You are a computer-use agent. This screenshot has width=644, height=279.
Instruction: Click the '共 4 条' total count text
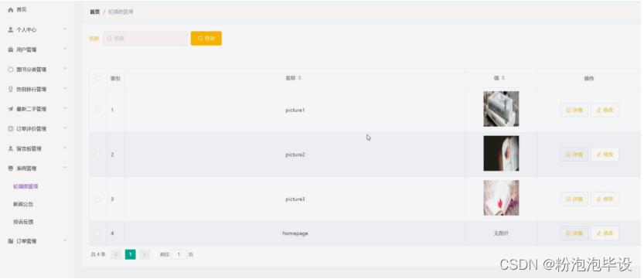[x=98, y=254]
